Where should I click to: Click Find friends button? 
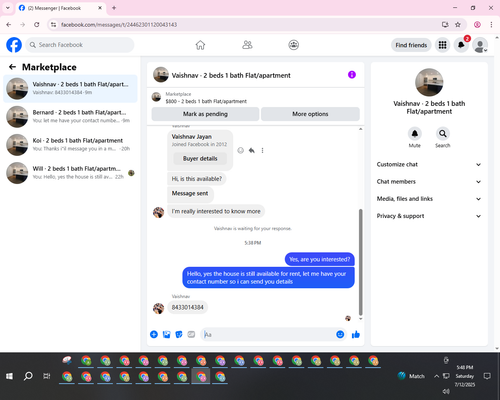click(x=411, y=45)
